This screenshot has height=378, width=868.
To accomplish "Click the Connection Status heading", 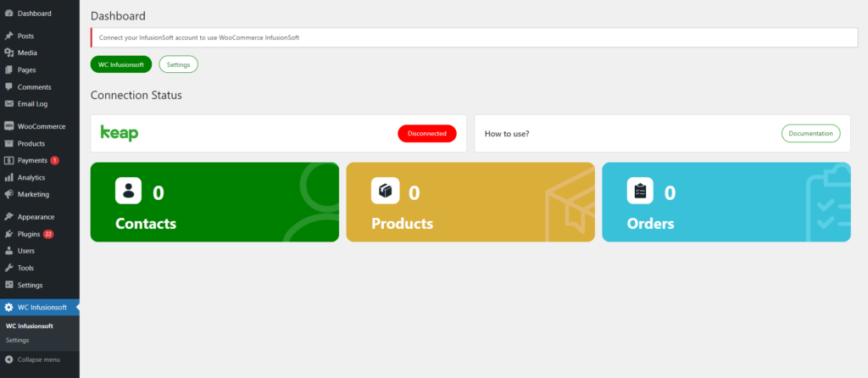I will [x=136, y=95].
